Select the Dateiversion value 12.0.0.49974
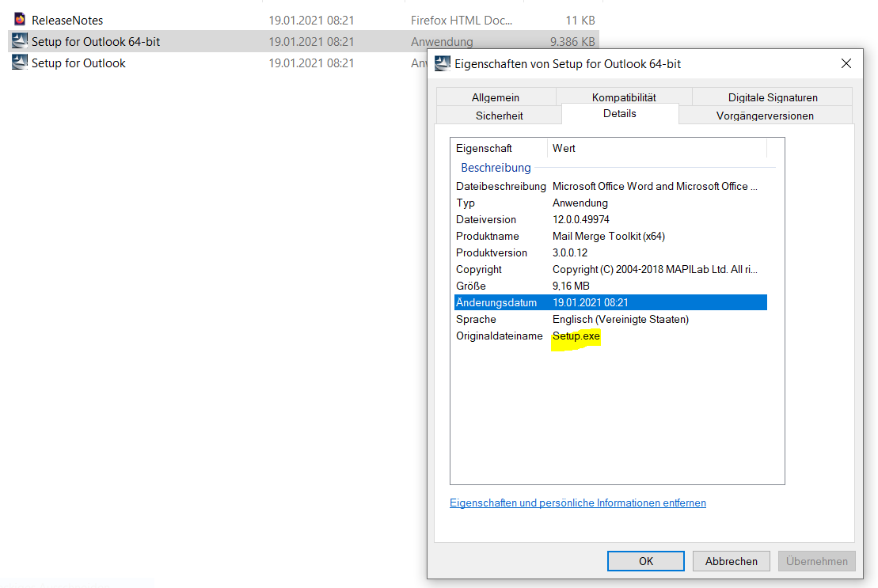 click(580, 219)
